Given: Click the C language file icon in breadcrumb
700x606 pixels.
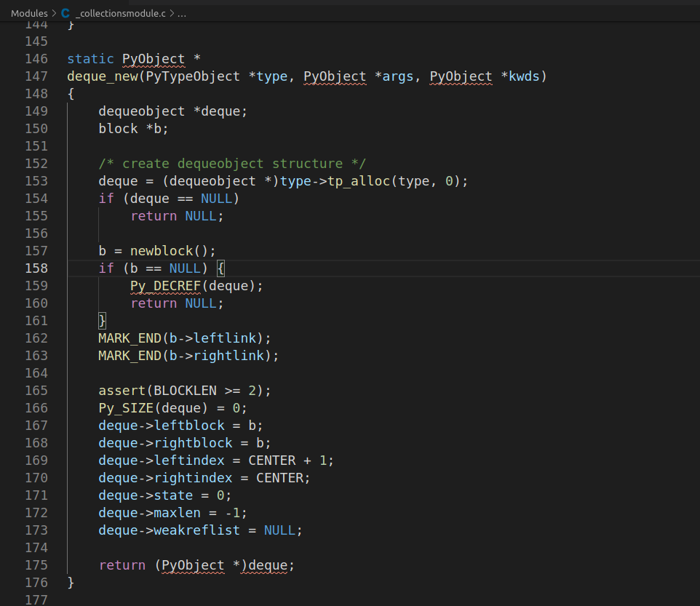Looking at the screenshot, I should (x=65, y=13).
